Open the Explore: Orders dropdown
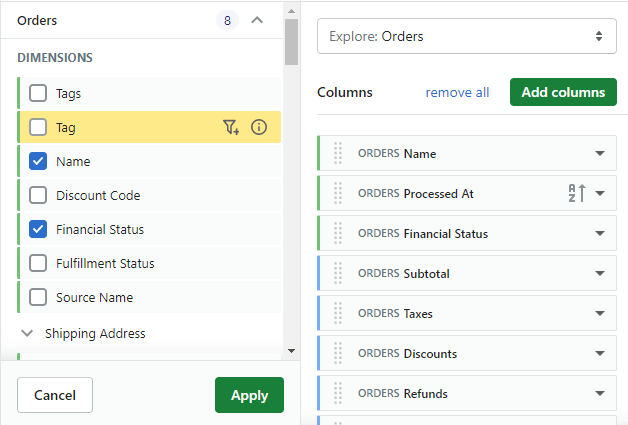Viewport: 628px width, 425px height. [467, 36]
